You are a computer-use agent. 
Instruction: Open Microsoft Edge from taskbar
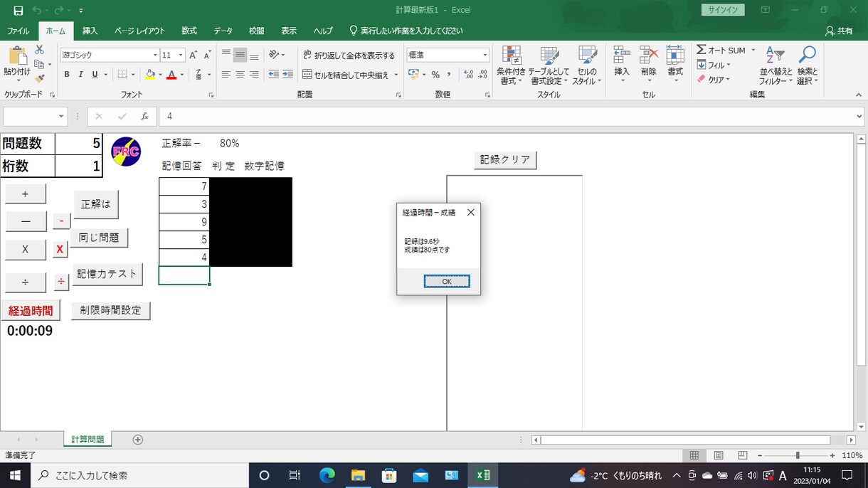[327, 475]
